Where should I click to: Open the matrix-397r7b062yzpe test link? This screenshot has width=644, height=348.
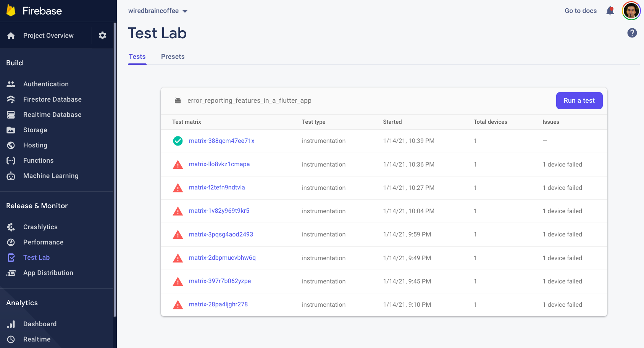[220, 281]
